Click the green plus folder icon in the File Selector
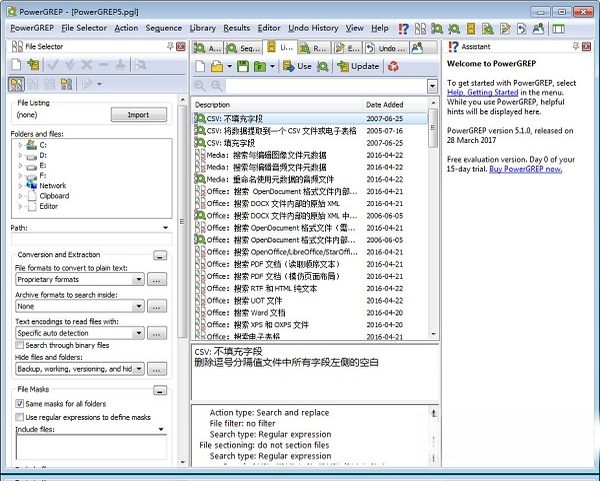 pos(33,65)
